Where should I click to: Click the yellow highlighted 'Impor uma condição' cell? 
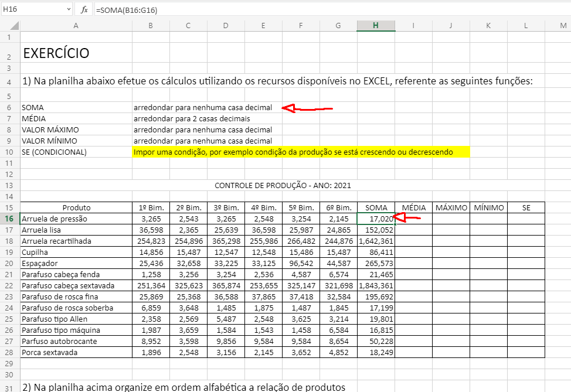[x=301, y=152]
